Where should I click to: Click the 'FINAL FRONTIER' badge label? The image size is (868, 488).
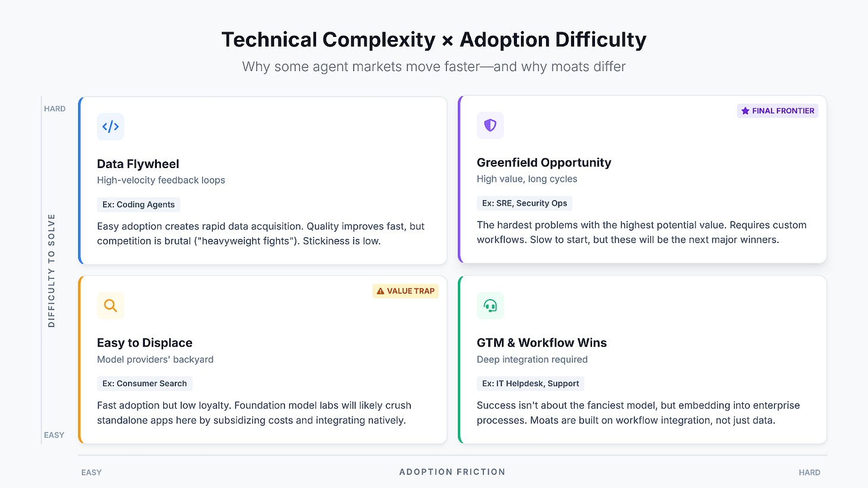pyautogui.click(x=783, y=111)
